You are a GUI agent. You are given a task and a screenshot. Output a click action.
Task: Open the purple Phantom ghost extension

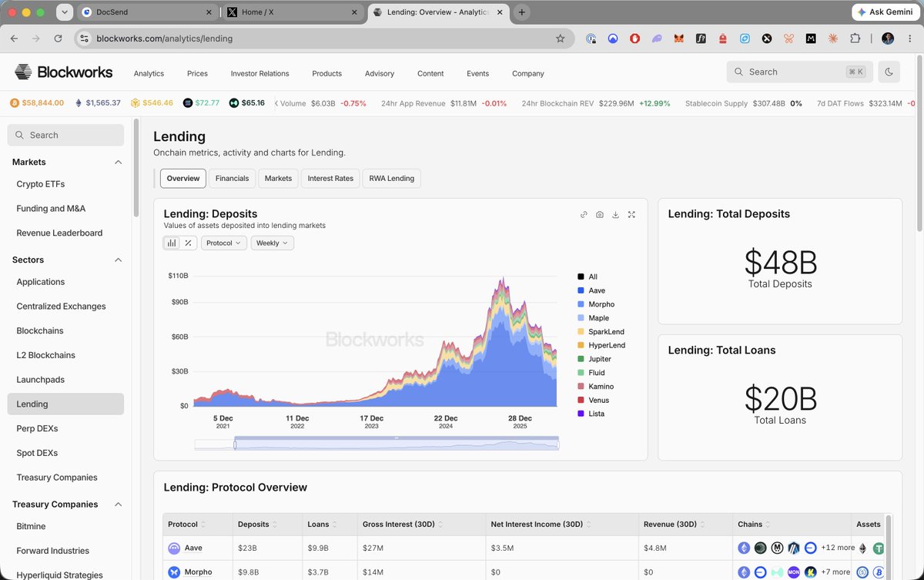pos(656,39)
